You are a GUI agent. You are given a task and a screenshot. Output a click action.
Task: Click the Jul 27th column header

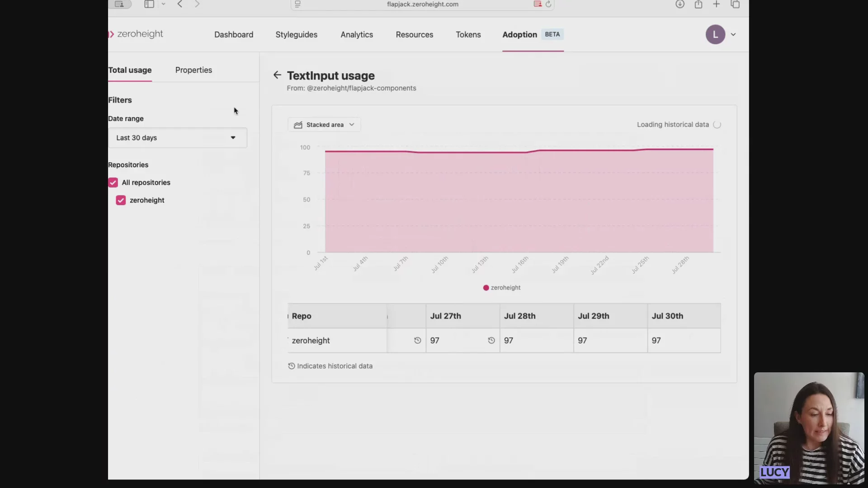463,316
